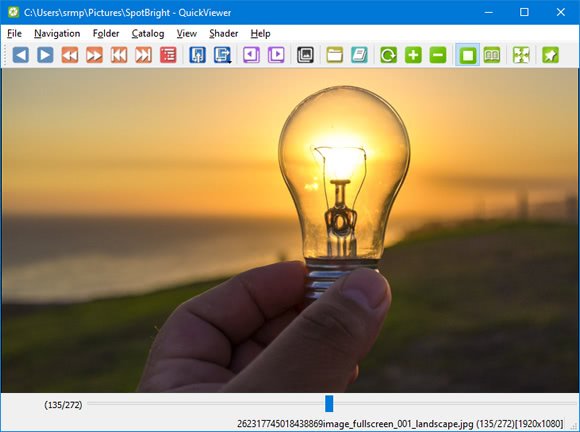Toggle fullscreen with the green expand arrows icon
The height and width of the screenshot is (432, 580).
(x=521, y=55)
